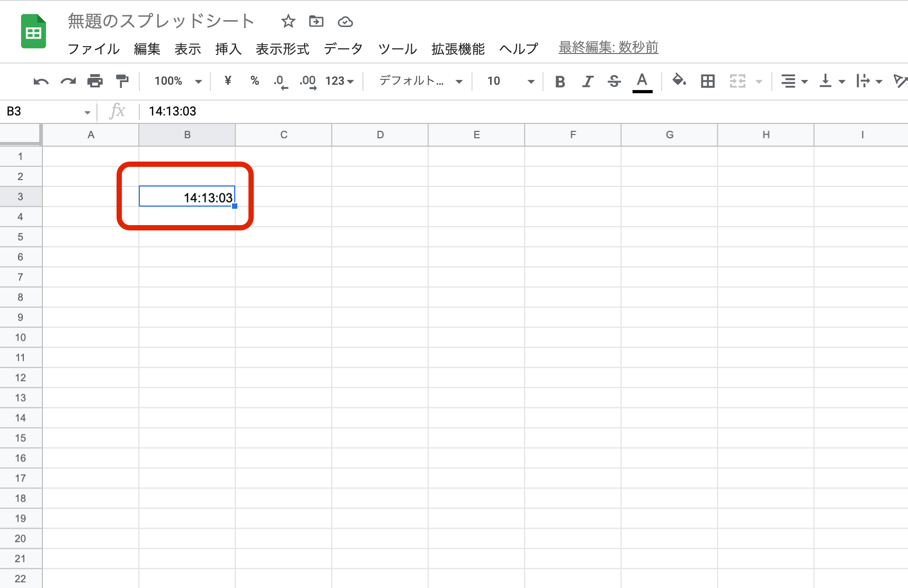Click the formula bar showing 14:13:03

point(524,111)
